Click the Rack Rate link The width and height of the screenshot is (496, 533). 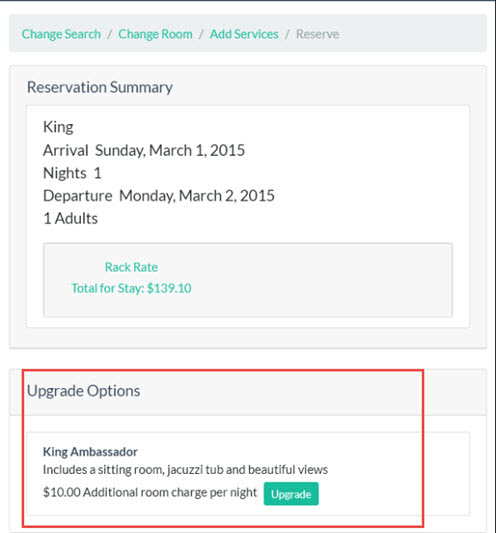click(131, 267)
